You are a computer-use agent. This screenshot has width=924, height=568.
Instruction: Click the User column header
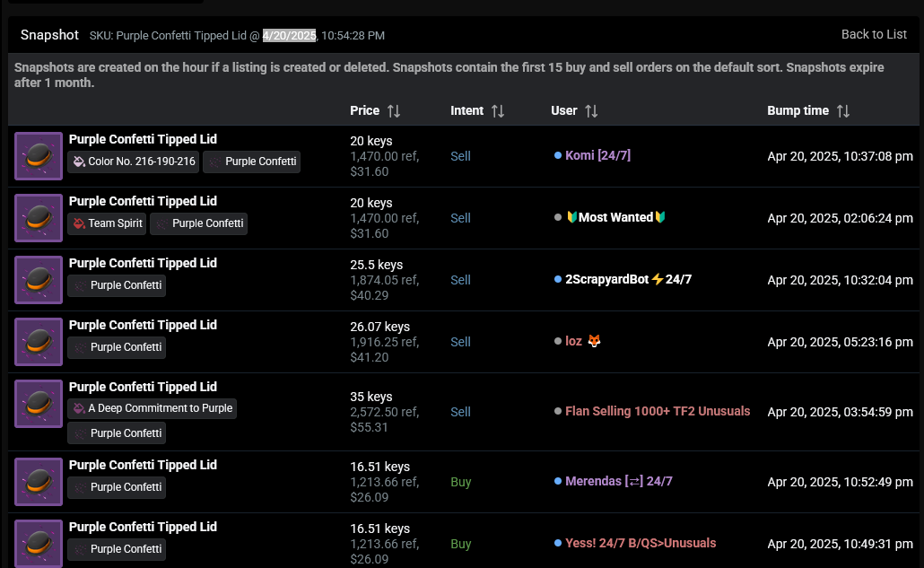click(564, 110)
